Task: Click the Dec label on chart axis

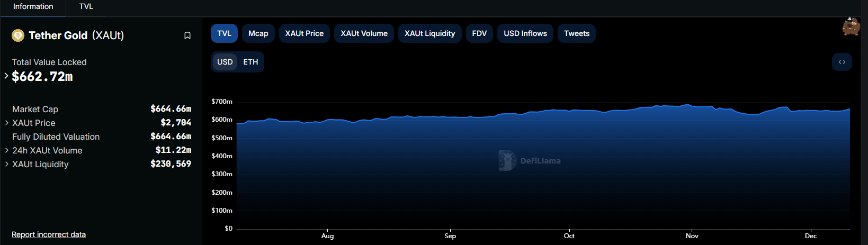Action: point(811,236)
